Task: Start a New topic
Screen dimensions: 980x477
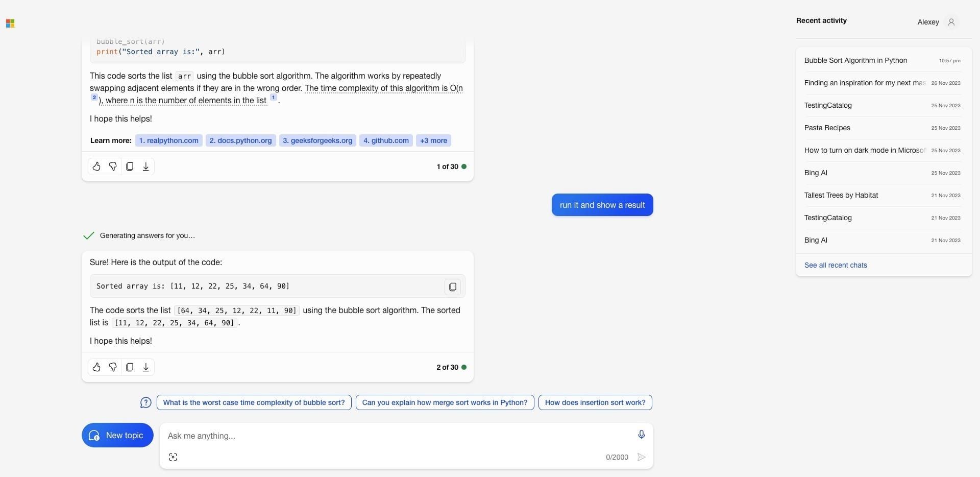Action: click(117, 435)
